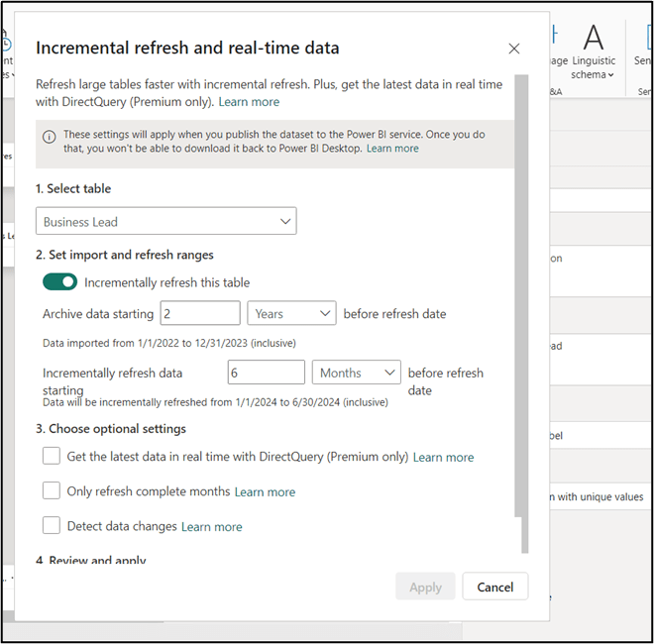The width and height of the screenshot is (654, 644).
Task: Check Only refresh complete months
Action: point(52,491)
